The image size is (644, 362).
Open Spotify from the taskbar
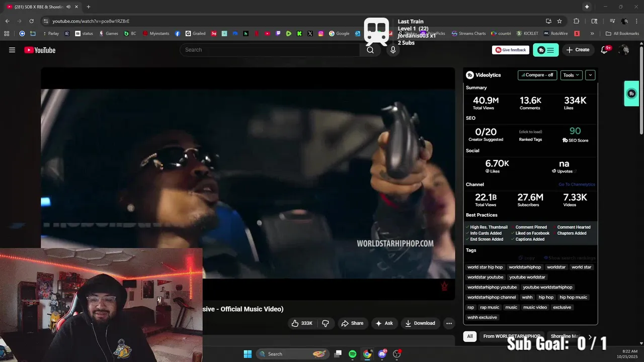coord(353,354)
